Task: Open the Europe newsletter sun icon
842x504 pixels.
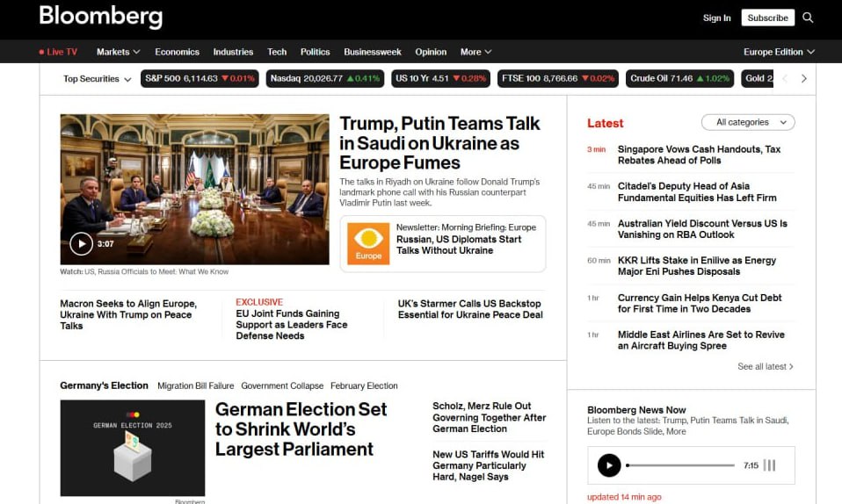Action: pyautogui.click(x=368, y=244)
